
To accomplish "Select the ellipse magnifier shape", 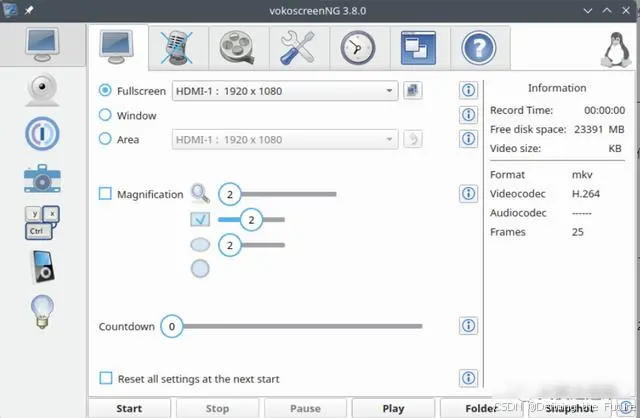I will [200, 245].
